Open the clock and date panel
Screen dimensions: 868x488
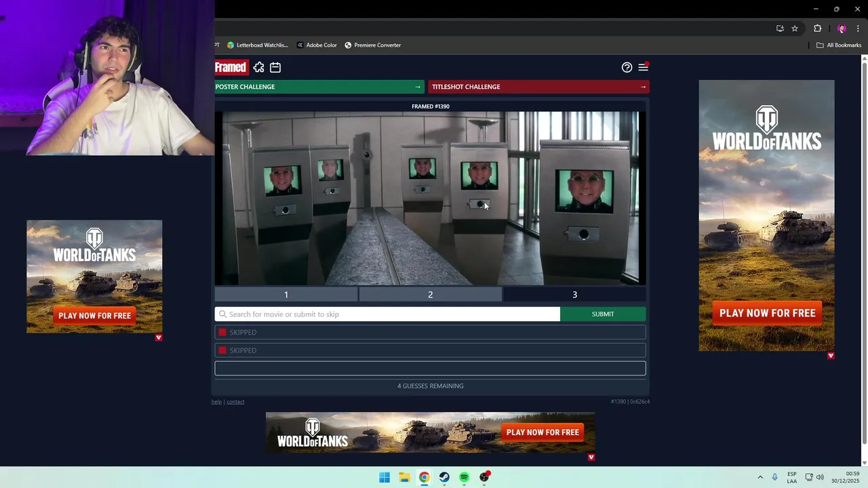pos(847,477)
